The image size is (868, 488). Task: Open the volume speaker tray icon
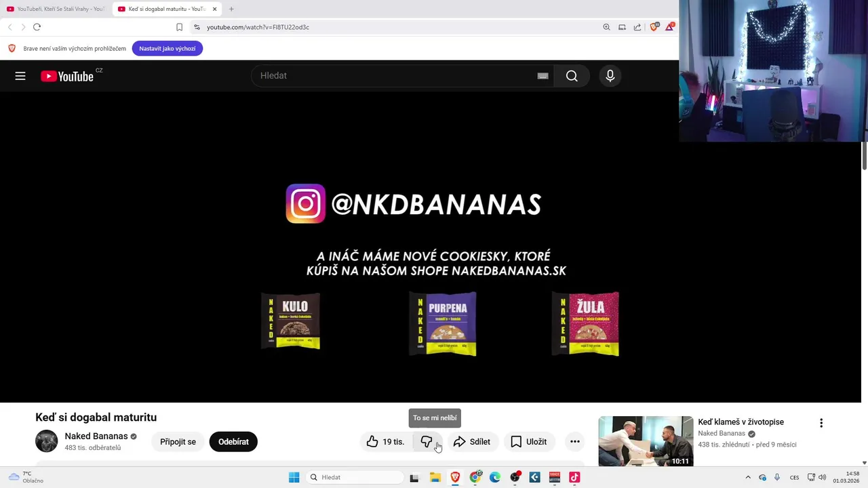[x=822, y=477]
